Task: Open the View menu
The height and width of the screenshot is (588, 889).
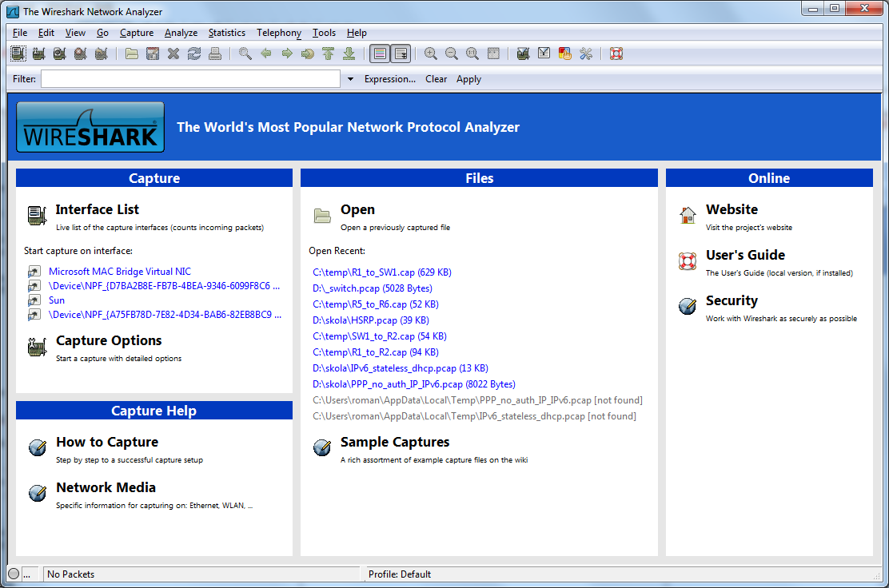Action: (75, 33)
